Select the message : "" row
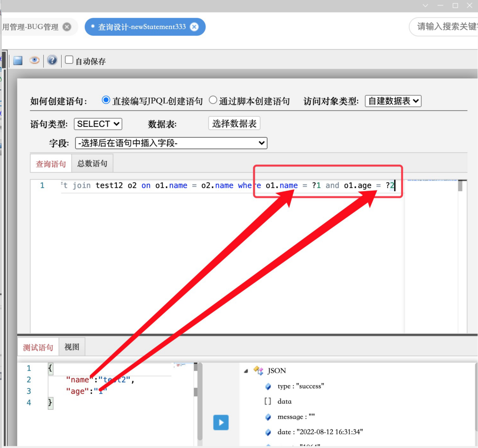This screenshot has width=478, height=448. point(296,417)
